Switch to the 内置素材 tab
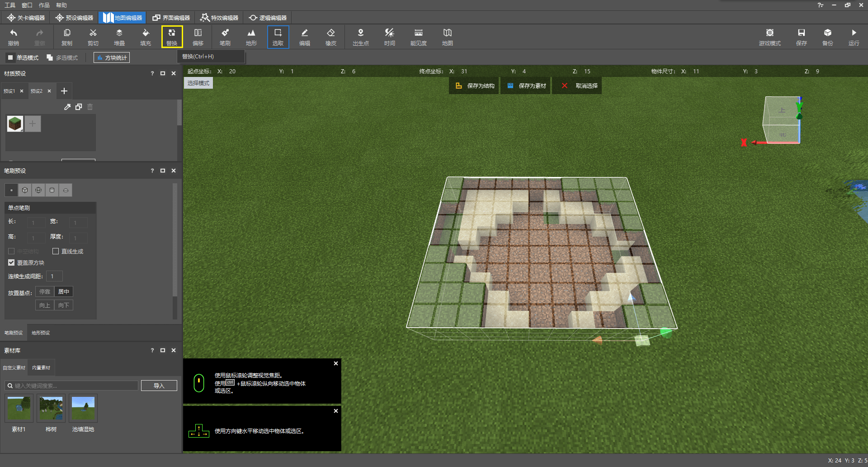 [41, 367]
